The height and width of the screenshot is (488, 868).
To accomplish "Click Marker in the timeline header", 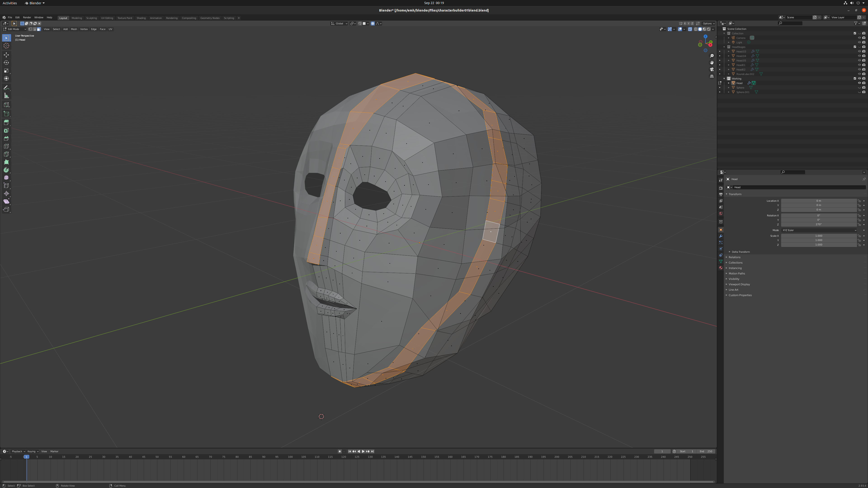I will 54,452.
